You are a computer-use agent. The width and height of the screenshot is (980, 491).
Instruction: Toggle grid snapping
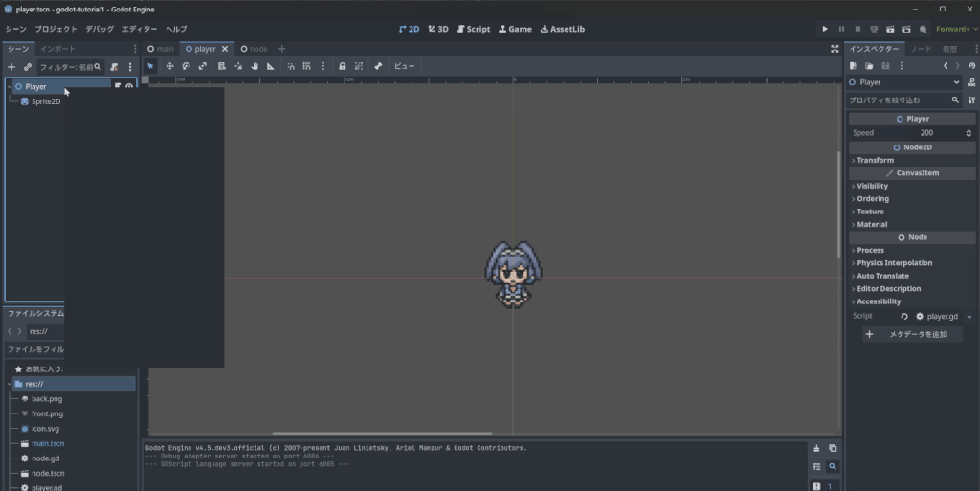click(307, 66)
